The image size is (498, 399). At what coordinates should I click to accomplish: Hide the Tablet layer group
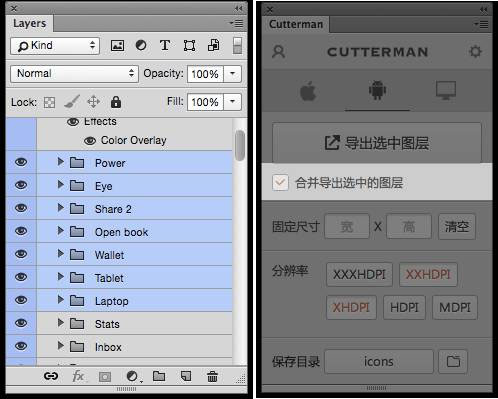[21, 277]
